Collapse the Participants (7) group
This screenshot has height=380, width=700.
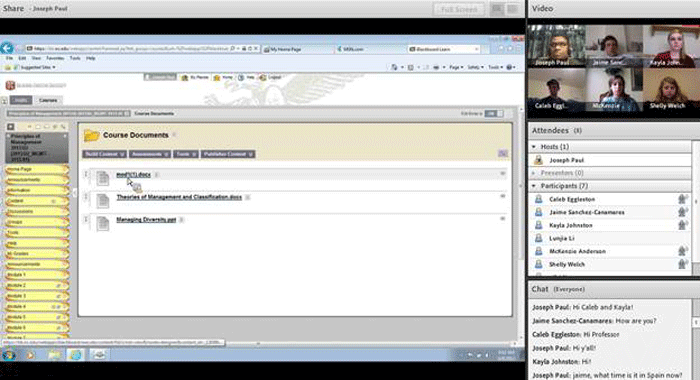pos(534,186)
